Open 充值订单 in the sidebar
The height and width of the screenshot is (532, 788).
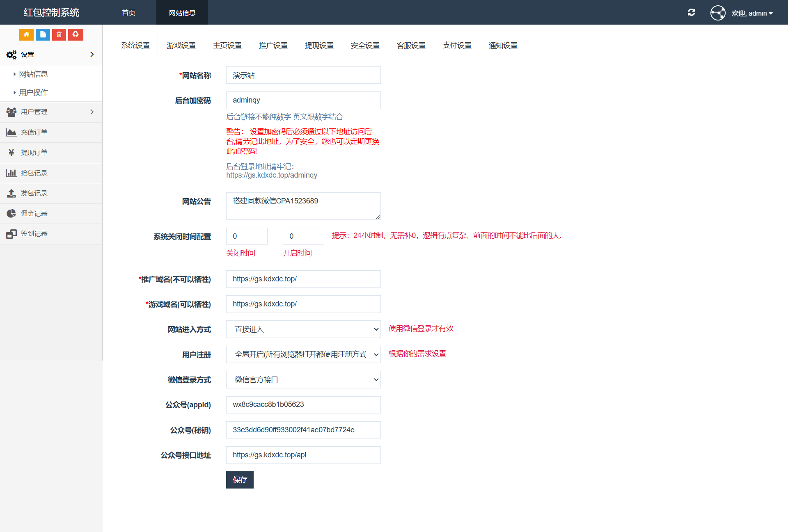34,132
